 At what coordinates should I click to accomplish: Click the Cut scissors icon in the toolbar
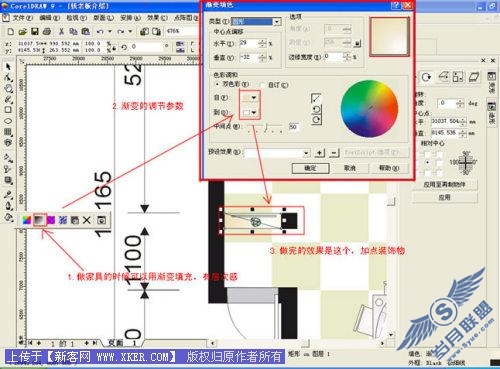pyautogui.click(x=61, y=32)
